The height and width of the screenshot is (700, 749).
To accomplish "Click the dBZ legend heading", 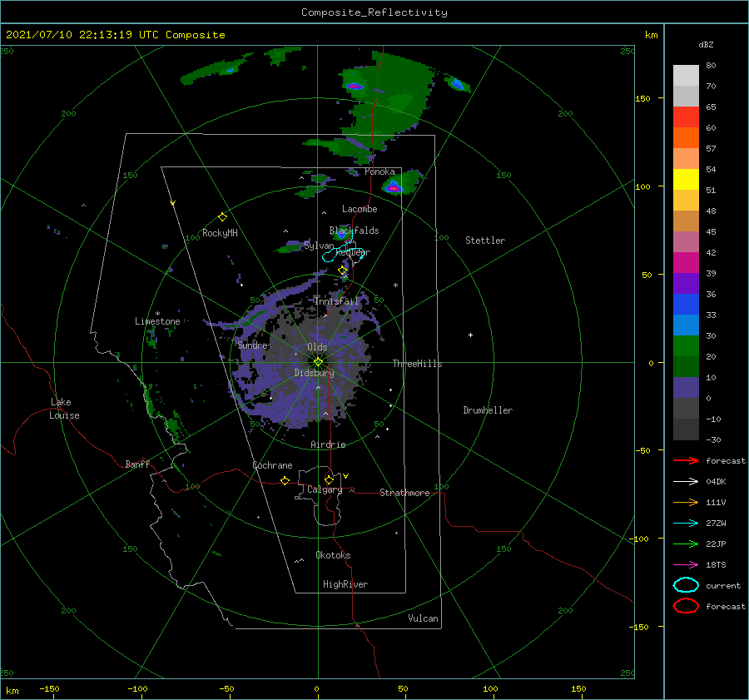I will 706,44.
